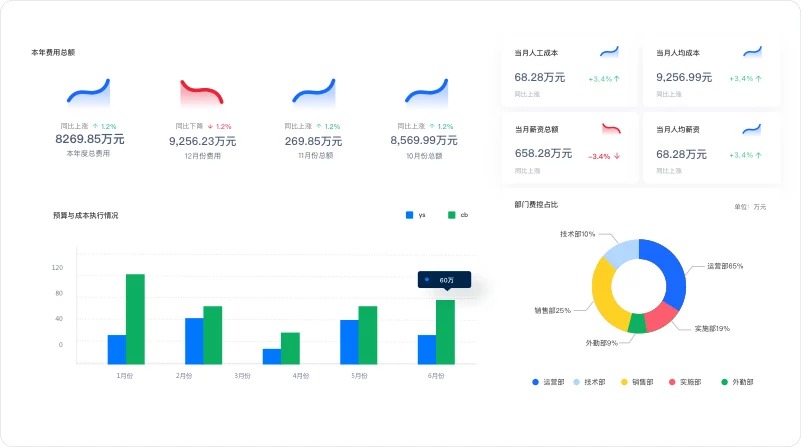Toggle the green cb series legend
The image size is (802, 447).
click(x=458, y=215)
